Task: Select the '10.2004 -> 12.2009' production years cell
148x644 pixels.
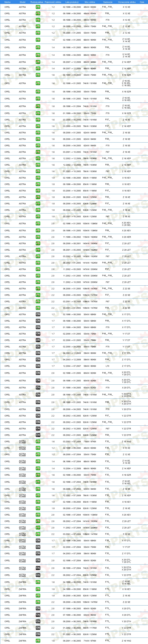Action: [x=72, y=468]
